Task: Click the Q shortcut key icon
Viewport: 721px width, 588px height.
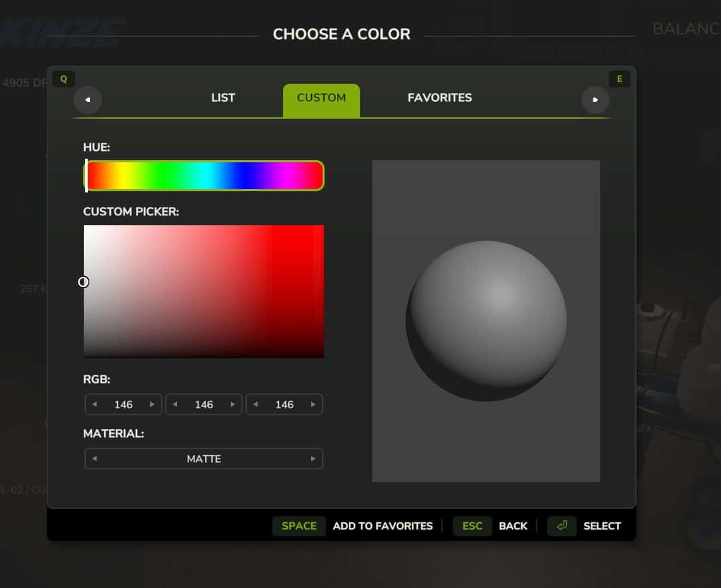Action: 64,79
